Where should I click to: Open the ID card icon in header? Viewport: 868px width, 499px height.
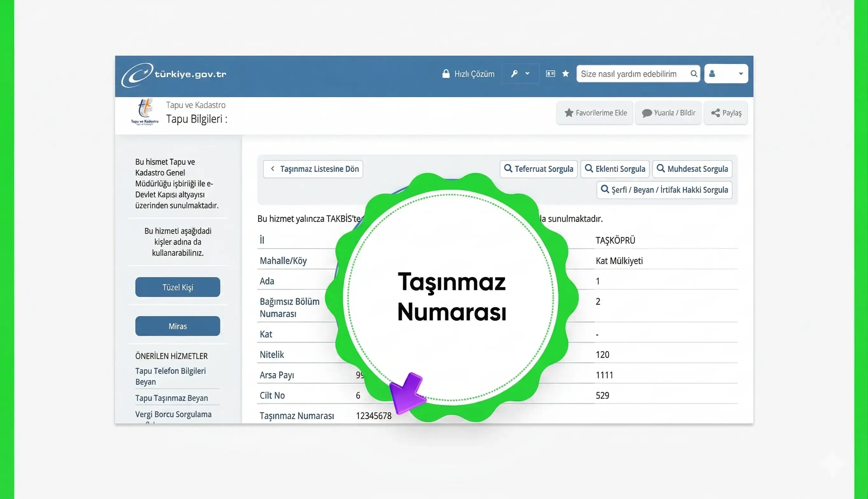click(550, 74)
